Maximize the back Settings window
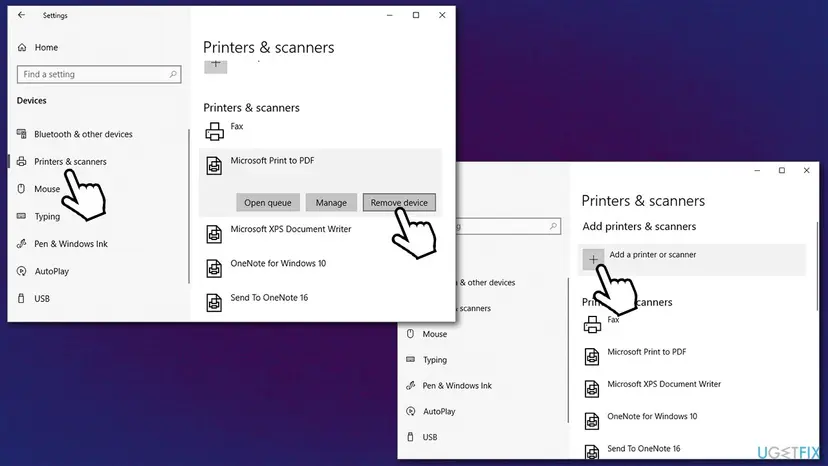 pyautogui.click(x=782, y=170)
